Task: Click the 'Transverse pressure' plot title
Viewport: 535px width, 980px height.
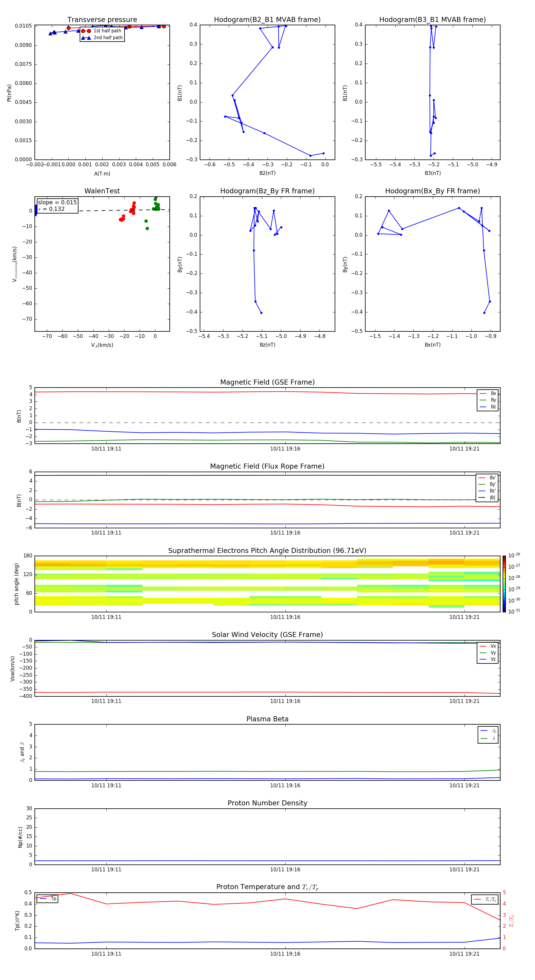Action: pos(102,19)
